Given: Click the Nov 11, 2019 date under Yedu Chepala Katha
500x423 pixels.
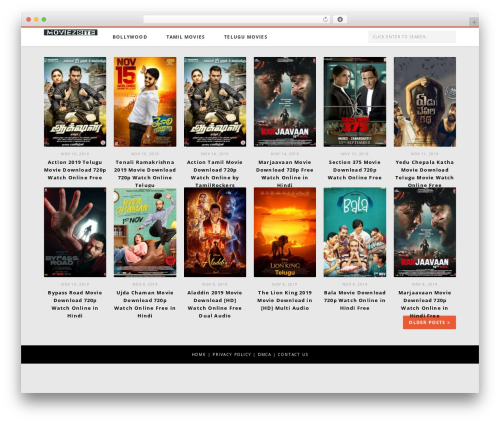Looking at the screenshot, I should (425, 154).
